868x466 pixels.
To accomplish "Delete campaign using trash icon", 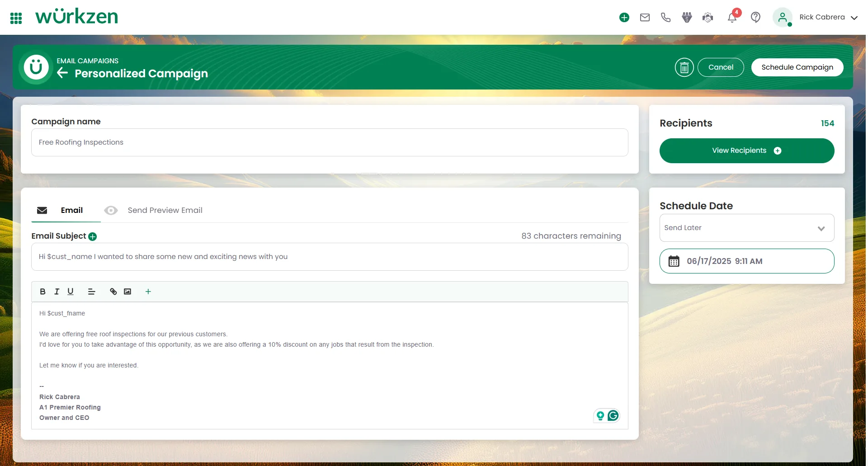I will point(684,67).
